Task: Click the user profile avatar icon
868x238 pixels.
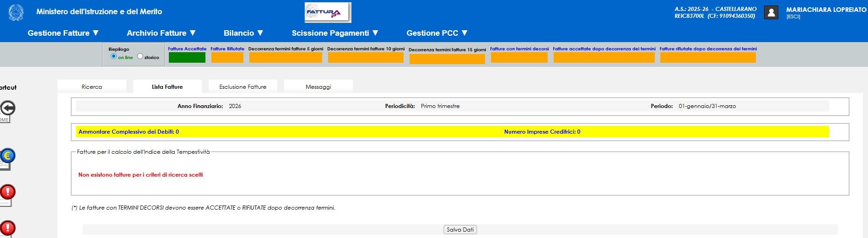Action: [x=771, y=12]
